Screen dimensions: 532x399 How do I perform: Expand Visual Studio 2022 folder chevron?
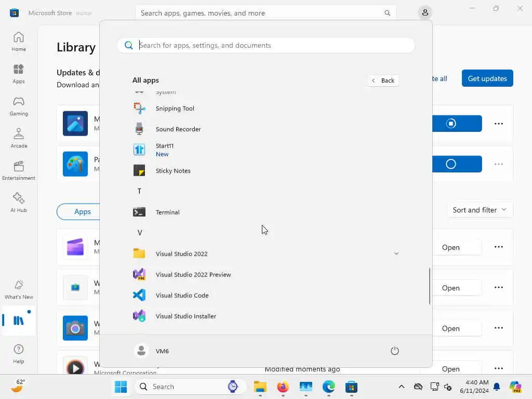396,254
